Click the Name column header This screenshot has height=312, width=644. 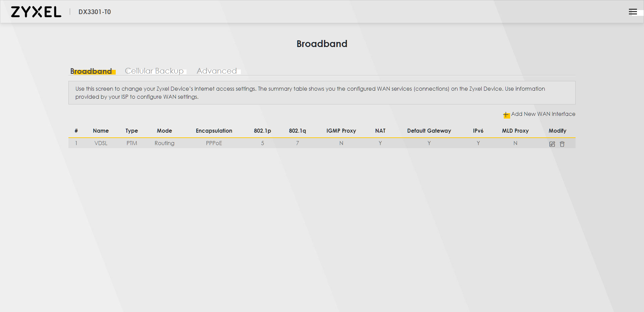point(101,131)
